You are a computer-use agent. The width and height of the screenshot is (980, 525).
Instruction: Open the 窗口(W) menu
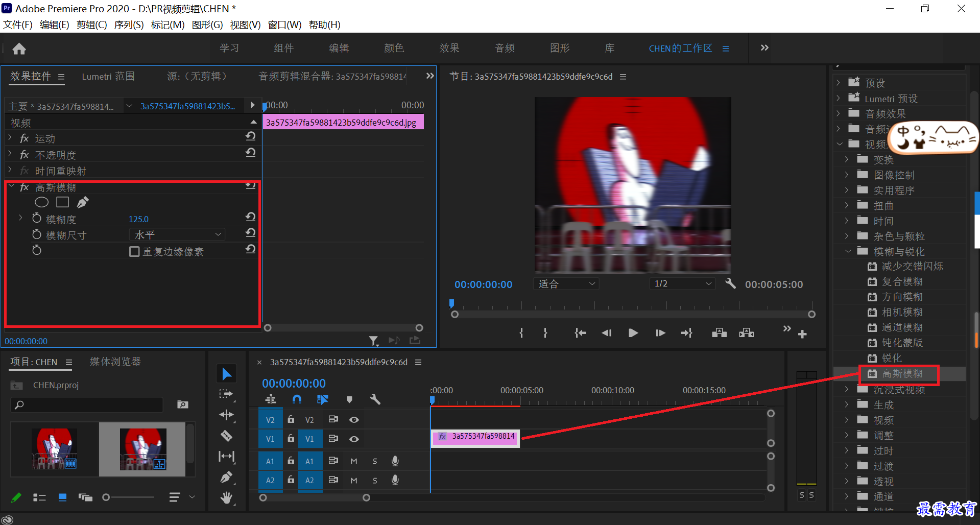coord(284,25)
